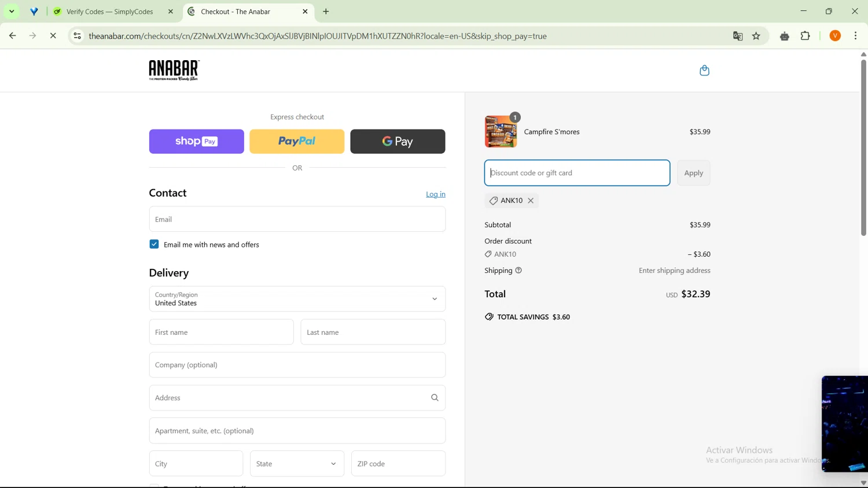Open the shopping bag cart icon
This screenshot has width=868, height=488.
(x=704, y=71)
